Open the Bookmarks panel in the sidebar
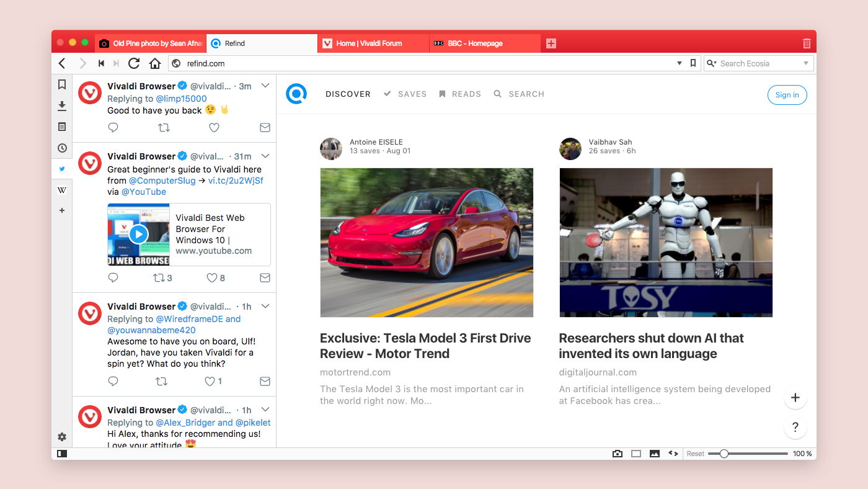The width and height of the screenshot is (868, 489). 62,84
